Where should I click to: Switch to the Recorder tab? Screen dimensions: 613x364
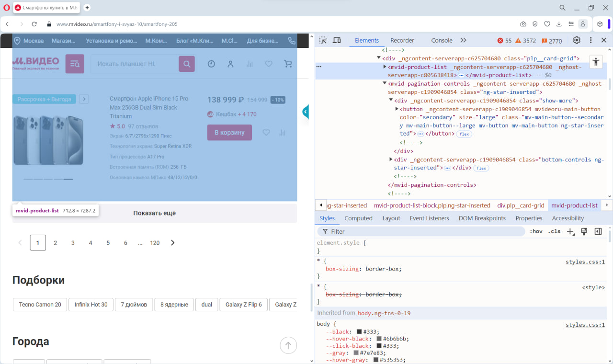click(x=402, y=40)
